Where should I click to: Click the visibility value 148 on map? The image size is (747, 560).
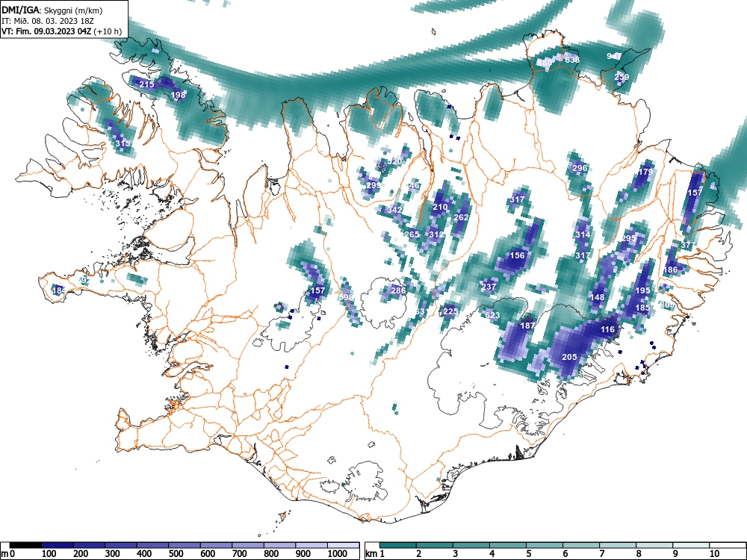pos(597,297)
